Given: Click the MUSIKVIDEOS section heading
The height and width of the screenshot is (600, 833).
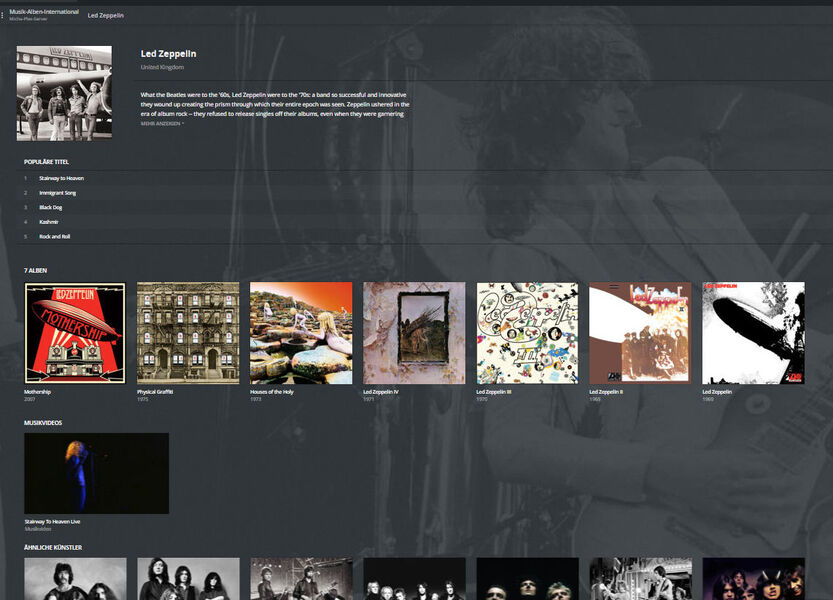Looking at the screenshot, I should (x=43, y=423).
